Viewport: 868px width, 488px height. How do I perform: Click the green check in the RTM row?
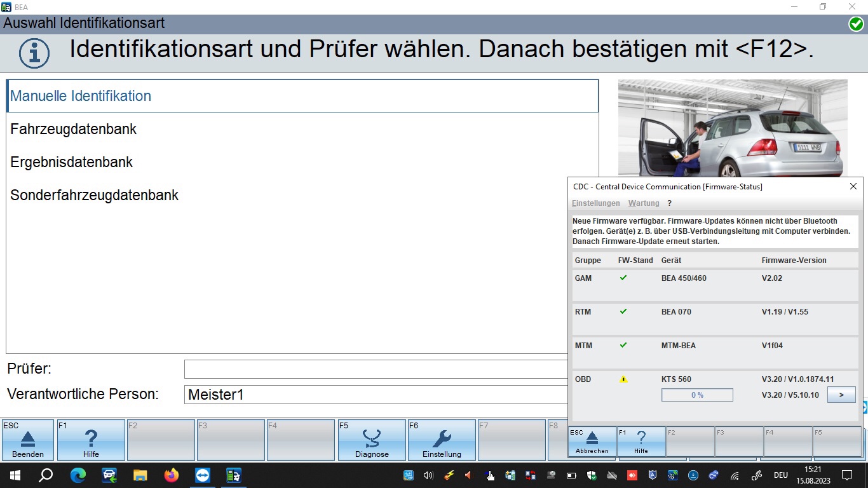coord(623,311)
